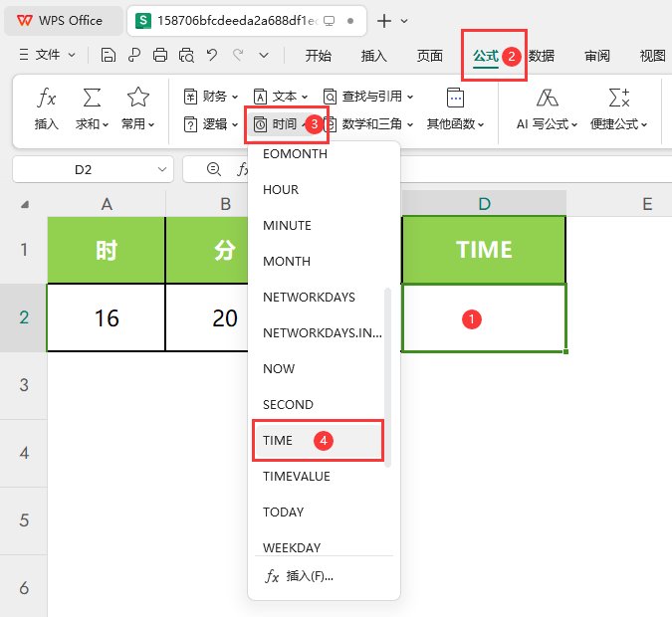Screen dimensions: 672x617
Task: Select NETWORKDAYS.IN... from the function list
Action: [324, 333]
